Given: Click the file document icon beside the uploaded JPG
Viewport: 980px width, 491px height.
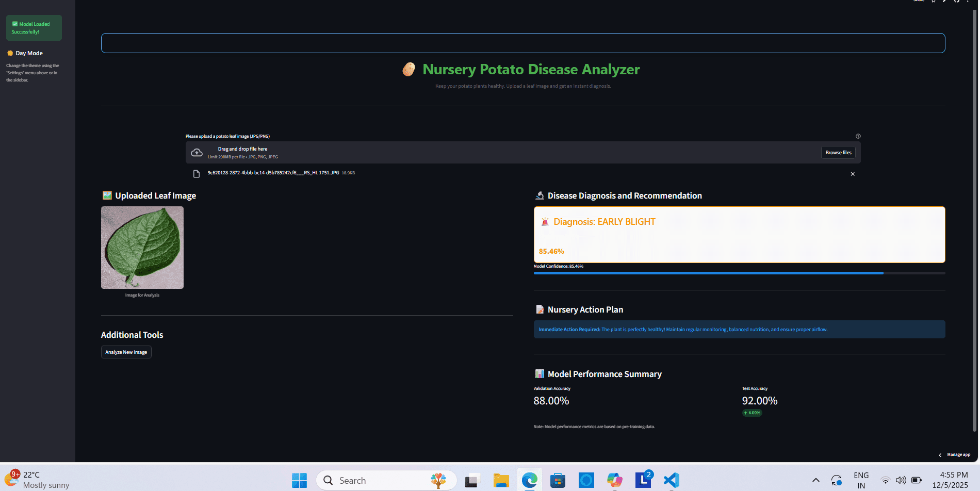Looking at the screenshot, I should (196, 174).
